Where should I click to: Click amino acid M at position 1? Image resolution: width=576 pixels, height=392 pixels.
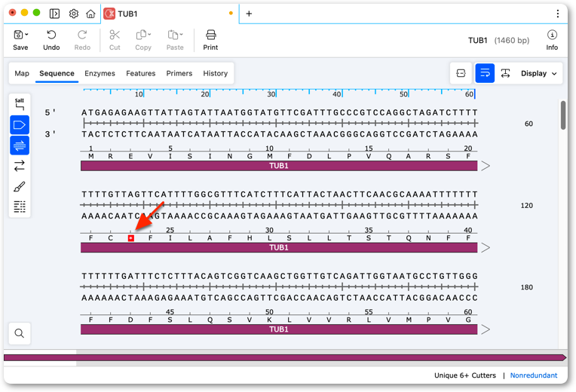[90, 156]
